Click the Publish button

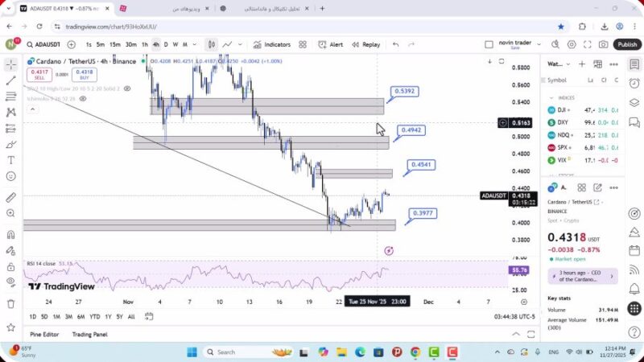(627, 44)
